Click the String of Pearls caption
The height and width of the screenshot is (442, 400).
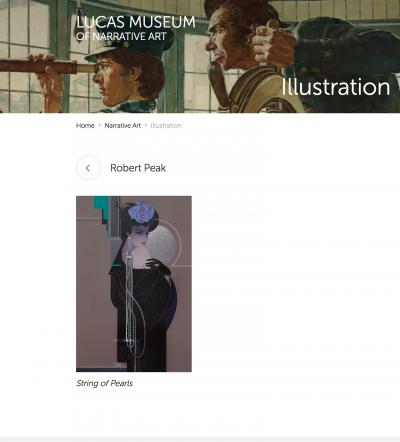coord(104,383)
